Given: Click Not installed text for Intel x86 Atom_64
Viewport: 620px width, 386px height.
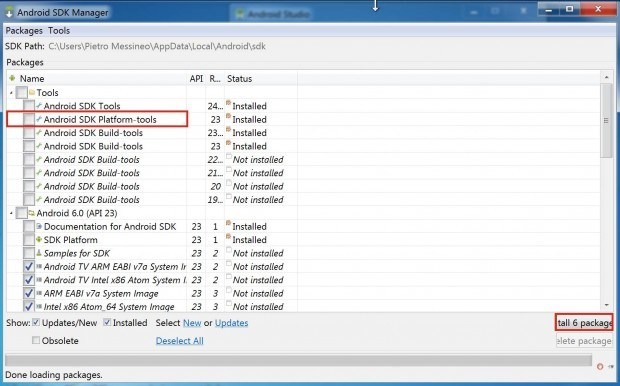Looking at the screenshot, I should click(x=258, y=307).
